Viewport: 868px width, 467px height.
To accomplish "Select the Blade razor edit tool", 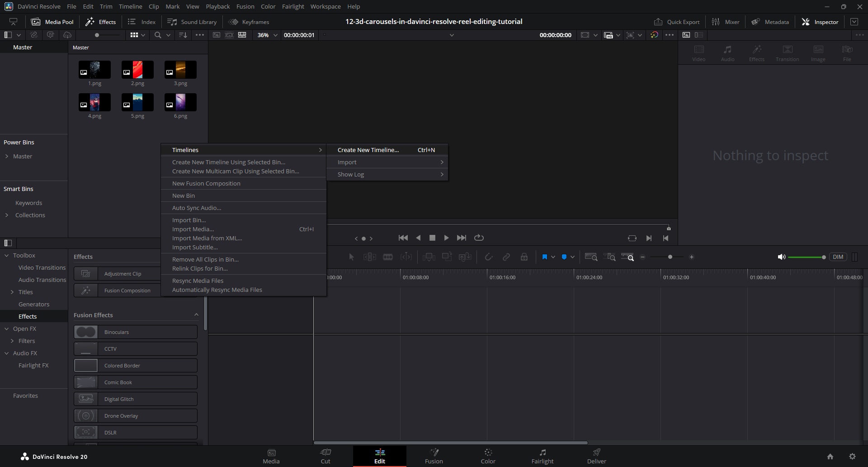I will [x=388, y=257].
